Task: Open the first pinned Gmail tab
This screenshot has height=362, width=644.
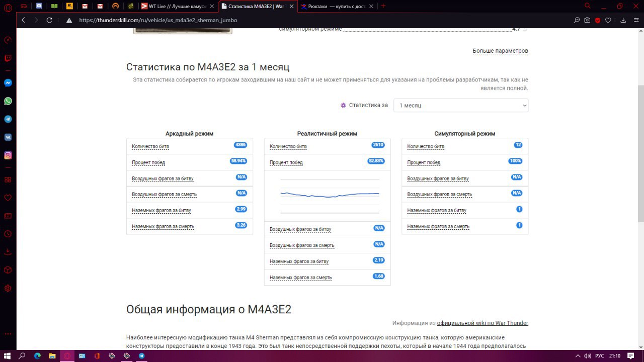Action: [85, 6]
